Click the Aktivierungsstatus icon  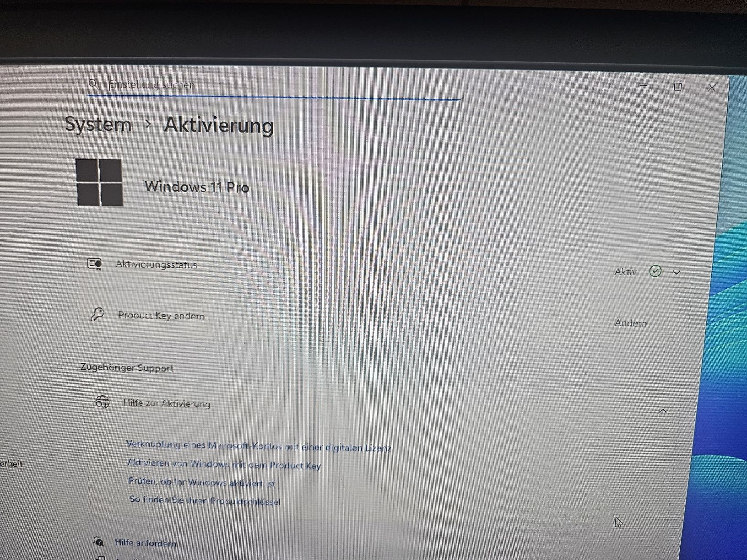tap(95, 264)
